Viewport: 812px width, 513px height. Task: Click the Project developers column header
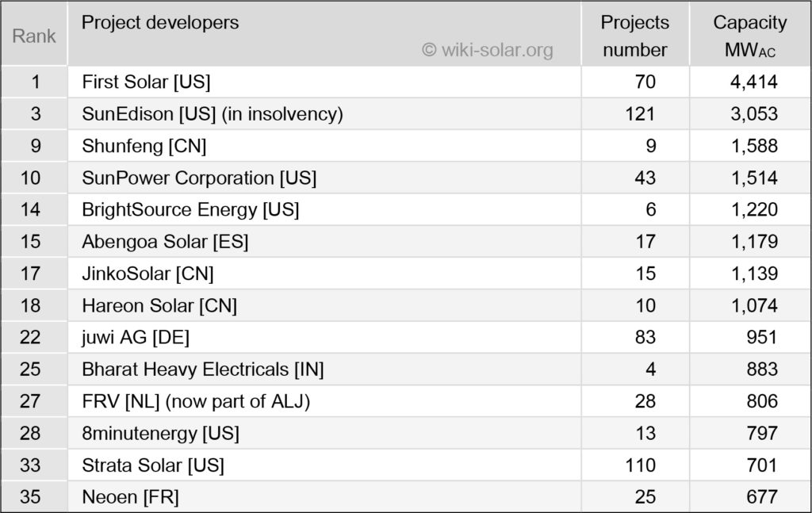[160, 22]
